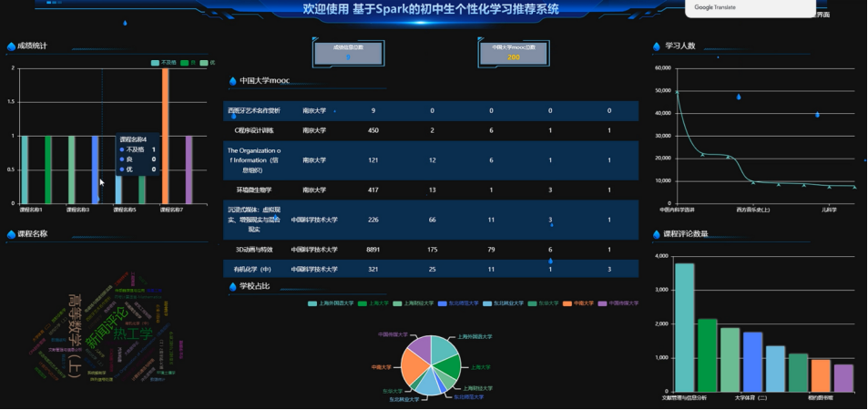The image size is (868, 410).
Task: Click the water drop icon beside 课程名称
Action: (11, 234)
